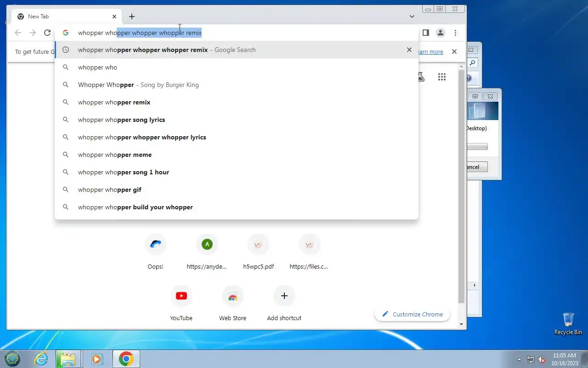
Task: Dismiss the info bar with its X
Action: pyautogui.click(x=454, y=52)
